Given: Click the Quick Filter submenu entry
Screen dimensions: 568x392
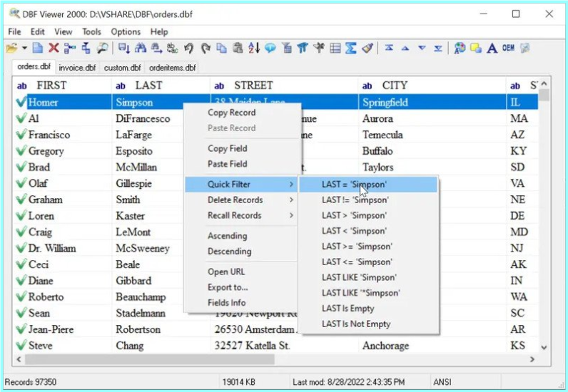Looking at the screenshot, I should coord(242,184).
